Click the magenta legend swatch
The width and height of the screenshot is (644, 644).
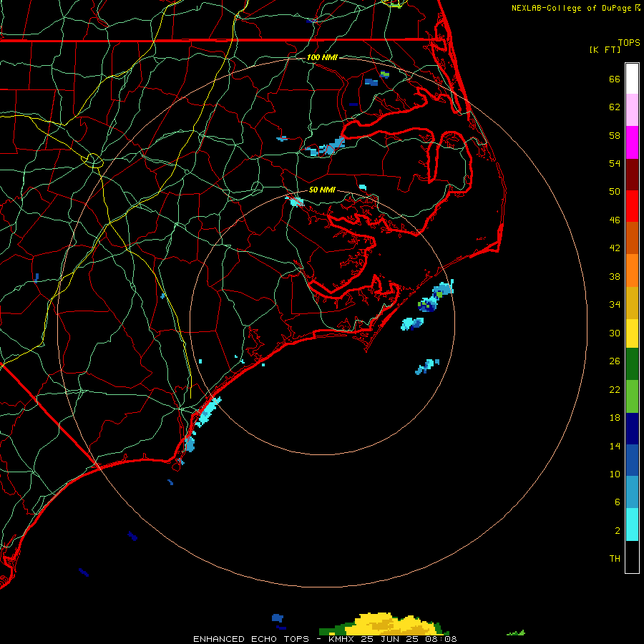(x=632, y=142)
